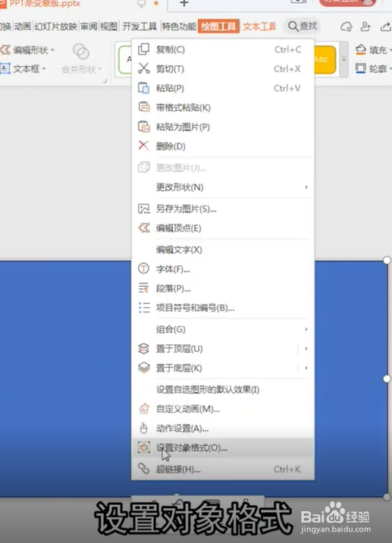Open 开发工具 ribbon tab
Screen dimensions: 392x543
pyautogui.click(x=140, y=27)
